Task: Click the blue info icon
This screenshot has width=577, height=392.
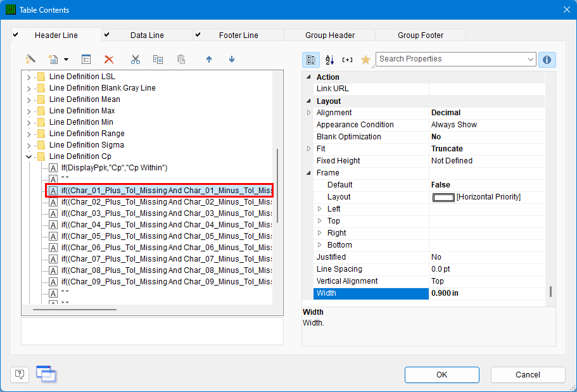Action: 547,60
